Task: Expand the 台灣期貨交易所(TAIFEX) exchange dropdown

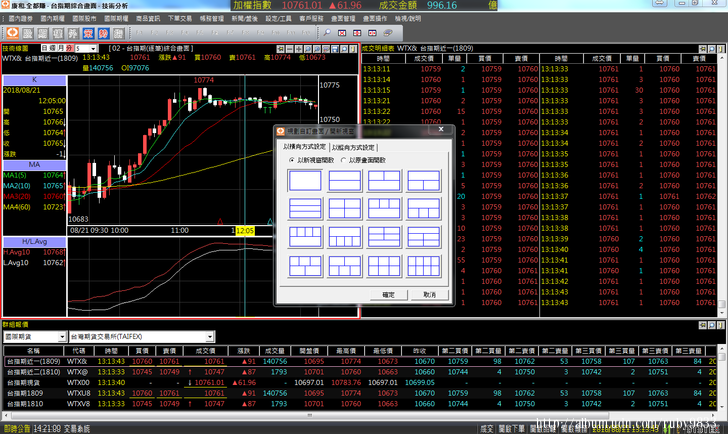Action: point(210,337)
